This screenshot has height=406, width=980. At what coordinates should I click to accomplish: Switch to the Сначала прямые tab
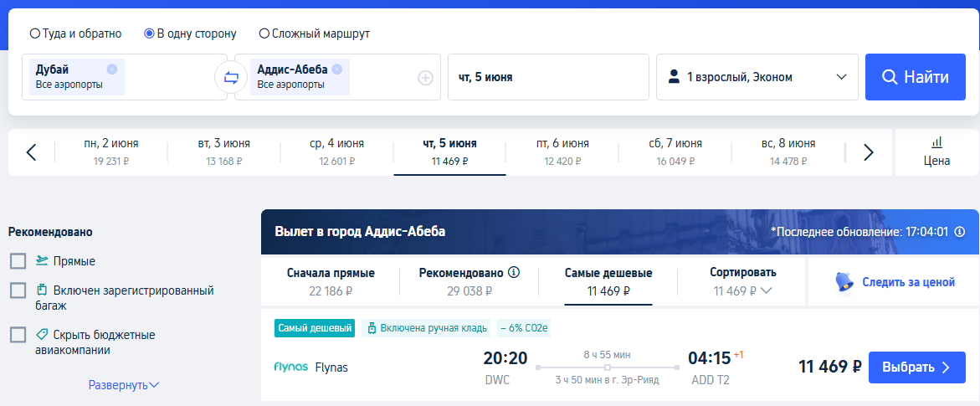tap(331, 281)
